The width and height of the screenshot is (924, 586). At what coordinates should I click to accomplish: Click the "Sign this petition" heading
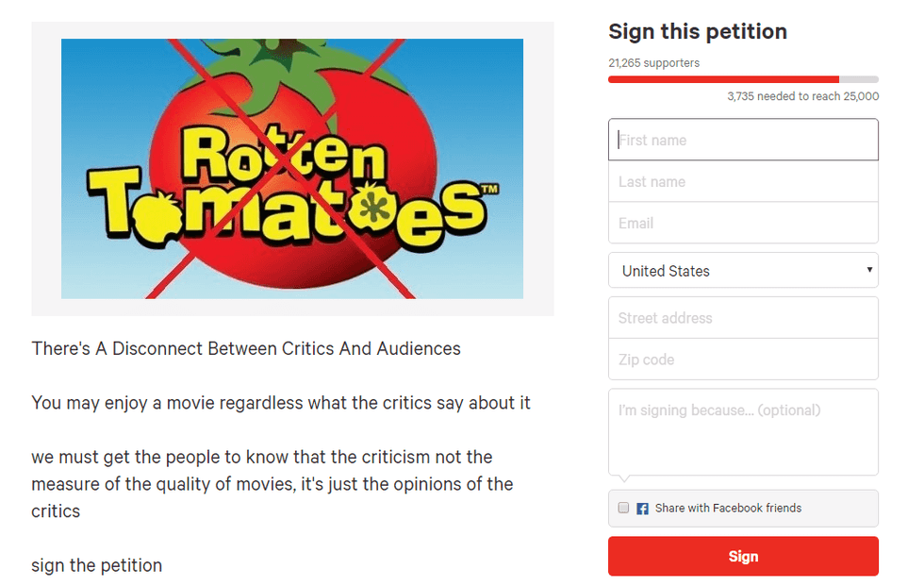coord(698,31)
